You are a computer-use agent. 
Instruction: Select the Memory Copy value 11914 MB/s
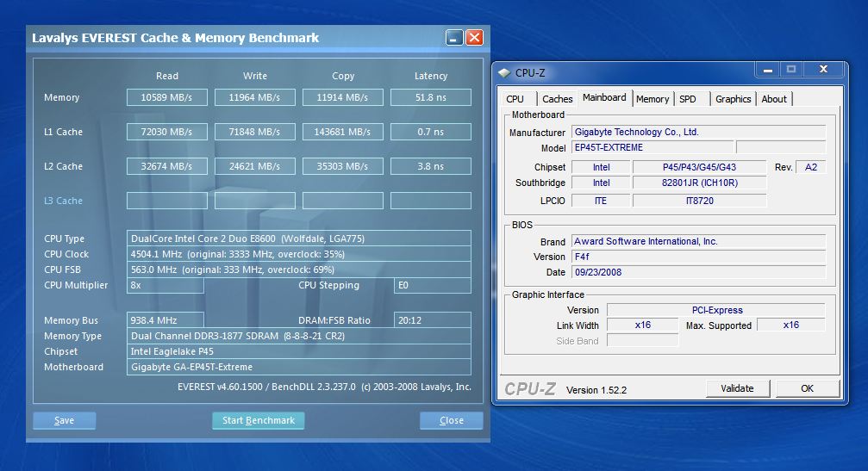(x=343, y=97)
